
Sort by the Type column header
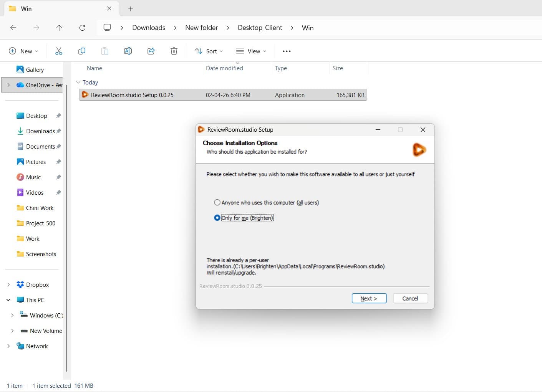(x=281, y=68)
